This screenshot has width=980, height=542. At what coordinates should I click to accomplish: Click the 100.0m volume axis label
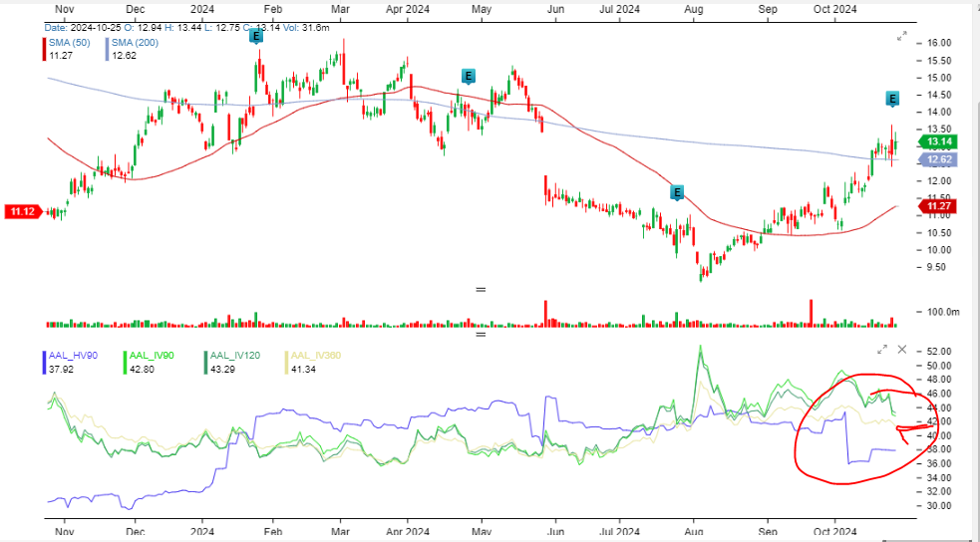(944, 312)
